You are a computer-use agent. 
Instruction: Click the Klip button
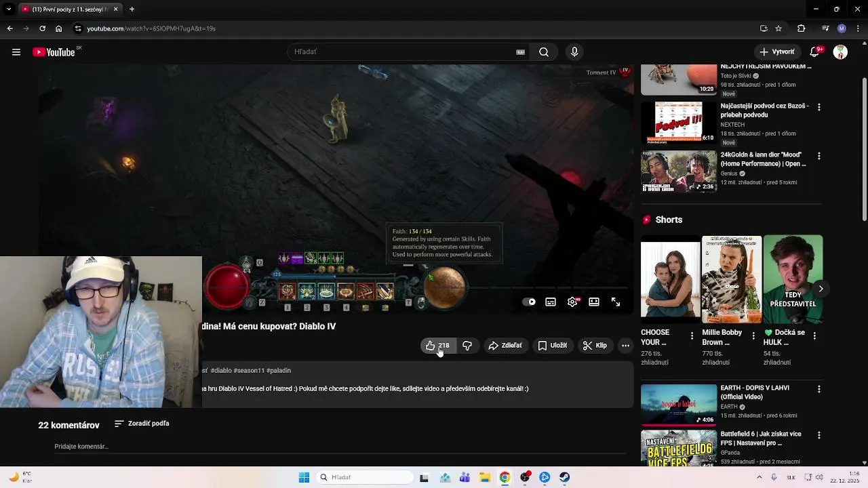pos(595,346)
